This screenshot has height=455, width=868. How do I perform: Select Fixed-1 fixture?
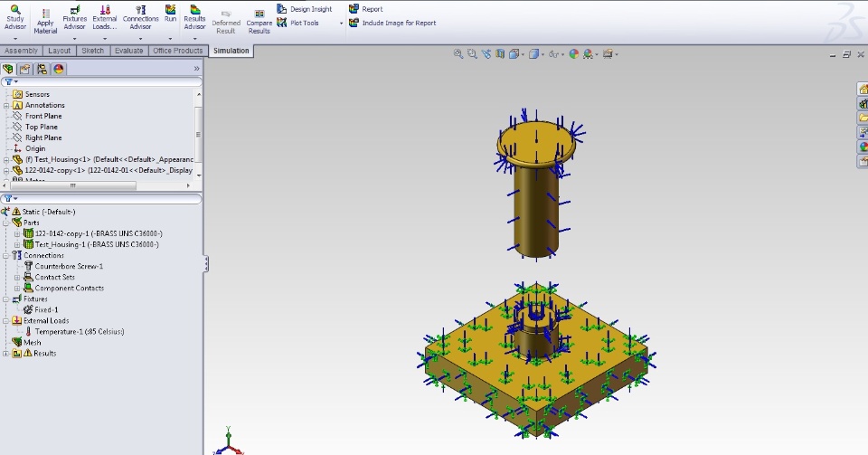pyautogui.click(x=46, y=310)
